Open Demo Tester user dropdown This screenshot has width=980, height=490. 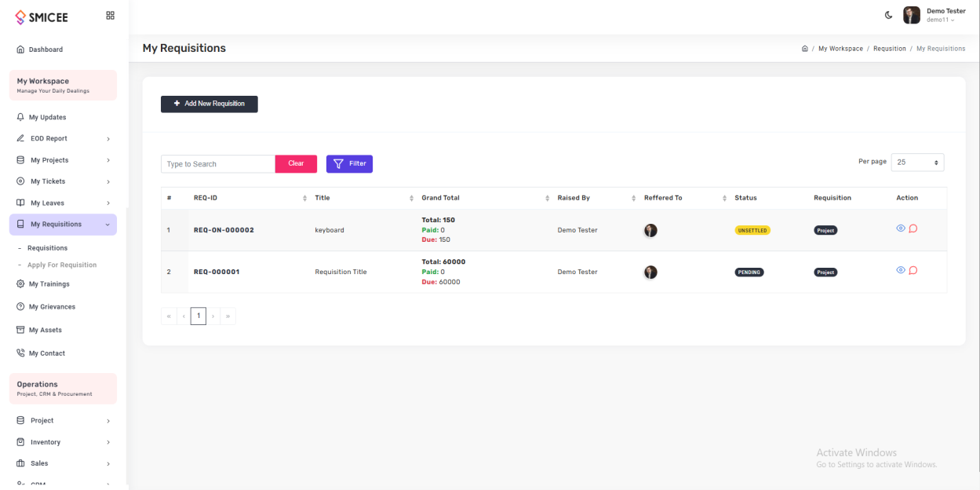click(946, 15)
